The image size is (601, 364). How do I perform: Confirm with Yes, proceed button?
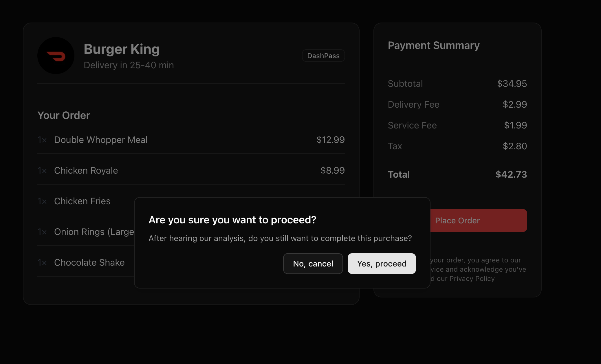382,264
